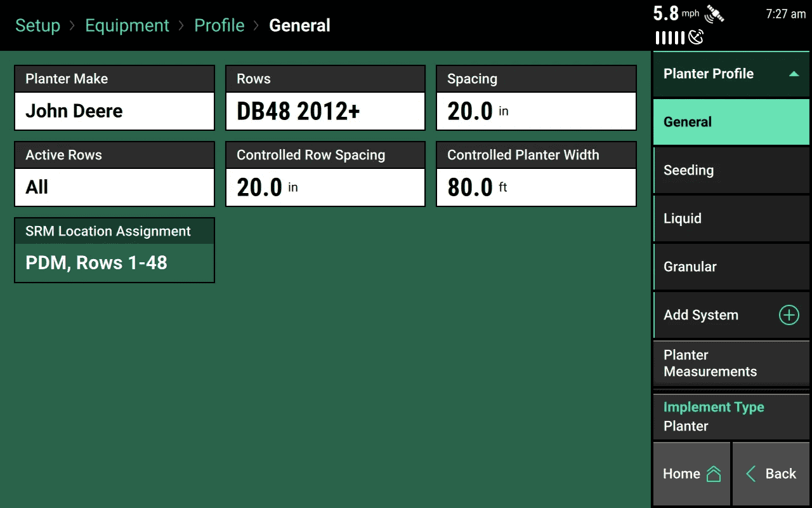Click the signal strength bars indicator
Viewport: 812px width, 508px height.
pos(669,37)
